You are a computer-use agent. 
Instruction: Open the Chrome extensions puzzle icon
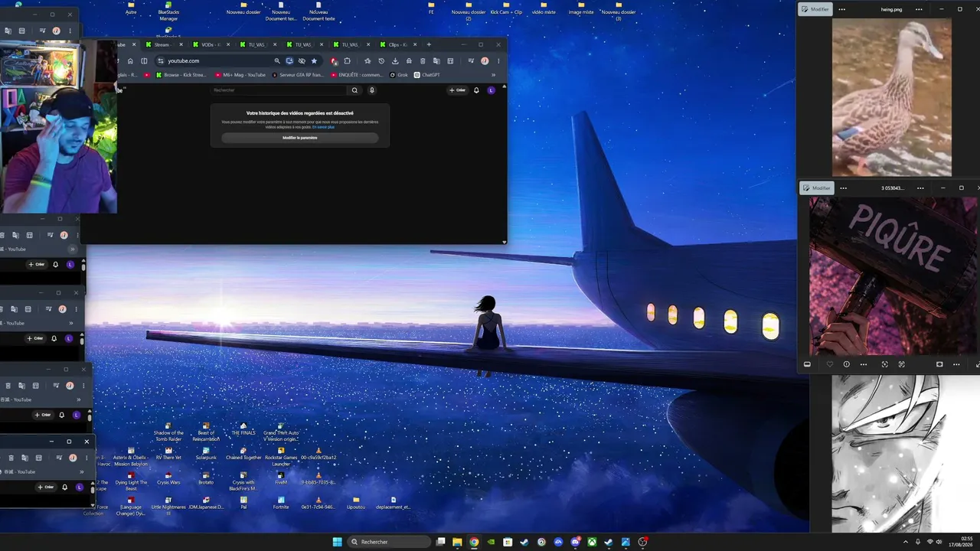347,61
